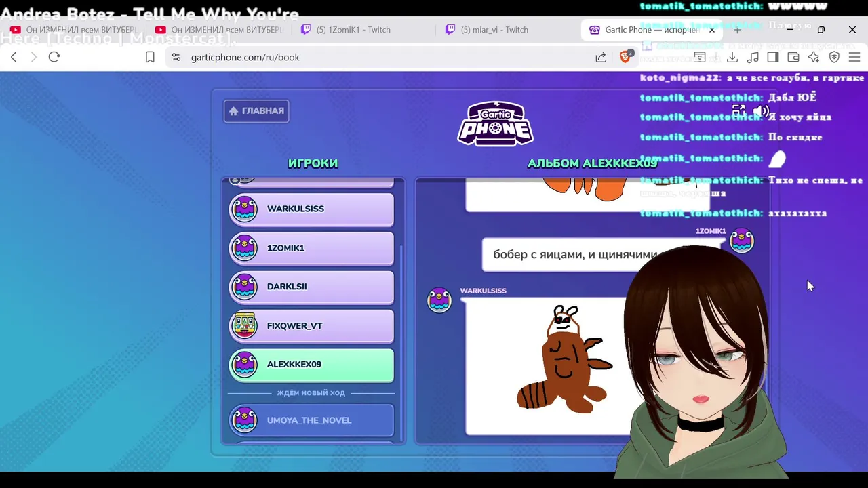This screenshot has height=488, width=868.
Task: Click chat message 'По скидке'
Action: click(x=731, y=137)
